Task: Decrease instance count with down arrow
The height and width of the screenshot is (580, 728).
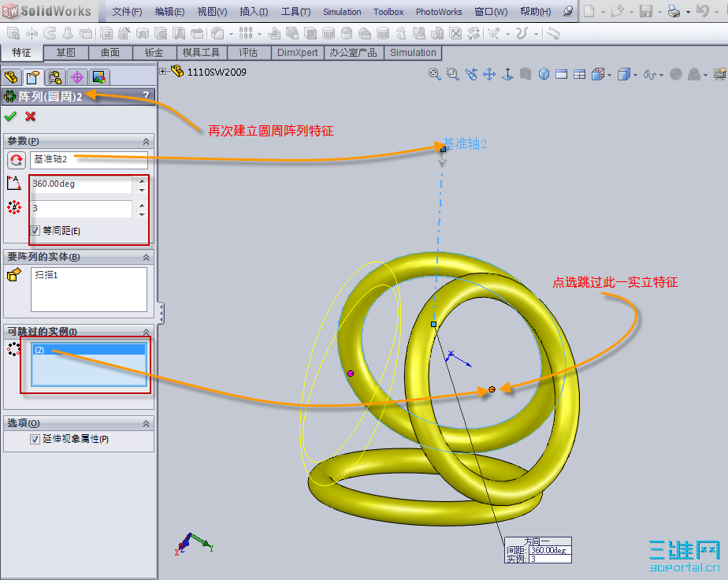Action: click(142, 214)
